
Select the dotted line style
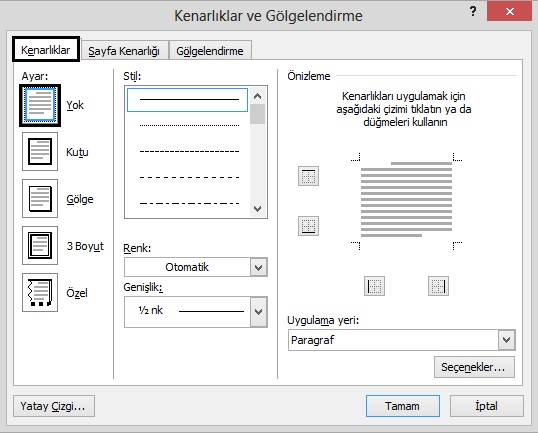pos(189,126)
